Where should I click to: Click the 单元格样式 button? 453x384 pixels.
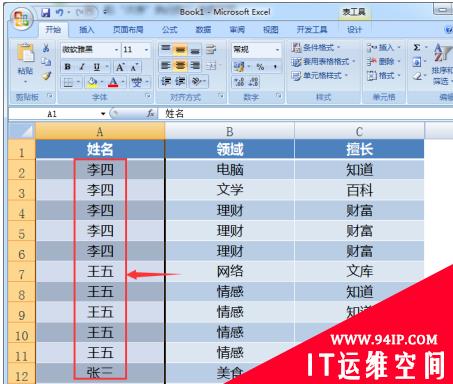[320, 76]
